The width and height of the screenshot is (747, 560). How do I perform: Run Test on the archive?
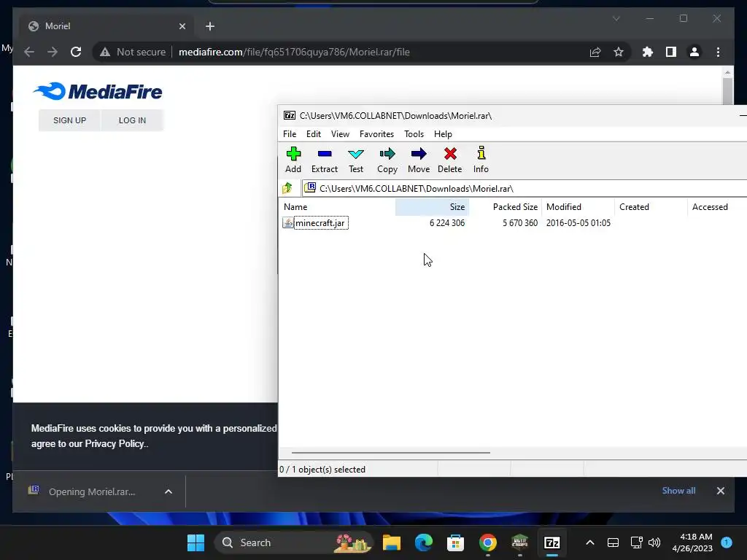pyautogui.click(x=356, y=160)
